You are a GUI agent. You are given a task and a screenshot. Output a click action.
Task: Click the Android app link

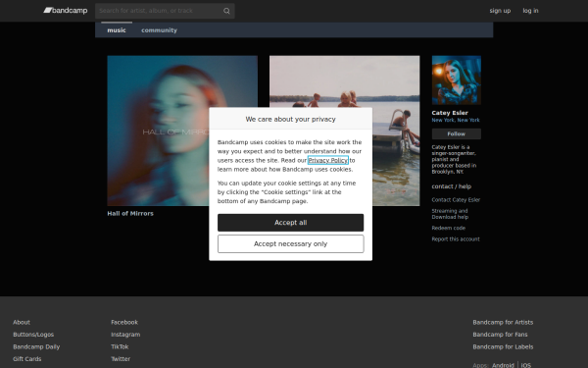point(503,365)
